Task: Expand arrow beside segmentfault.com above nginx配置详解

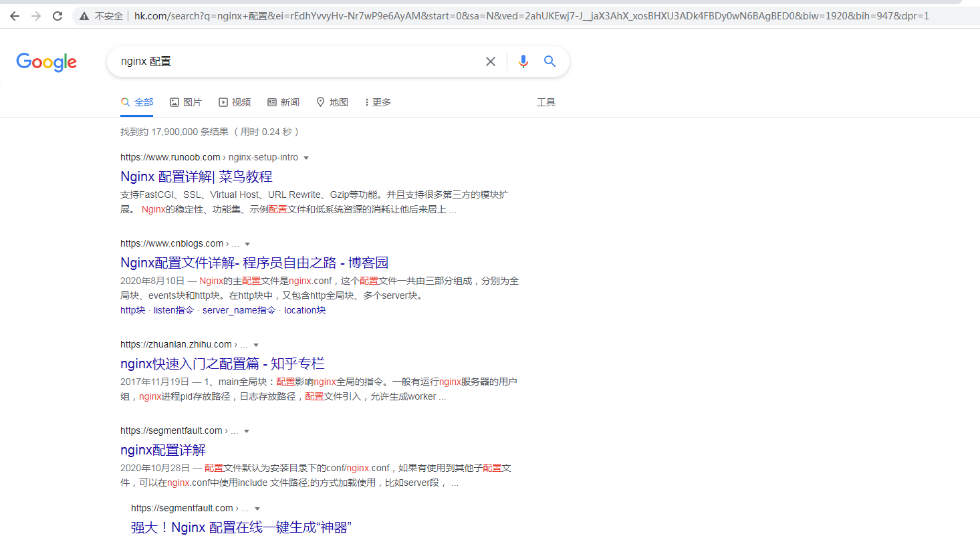Action: click(247, 431)
